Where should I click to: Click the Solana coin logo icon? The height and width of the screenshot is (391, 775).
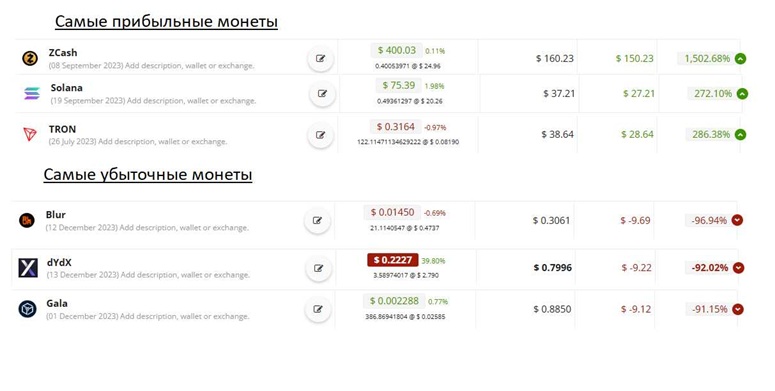click(32, 93)
